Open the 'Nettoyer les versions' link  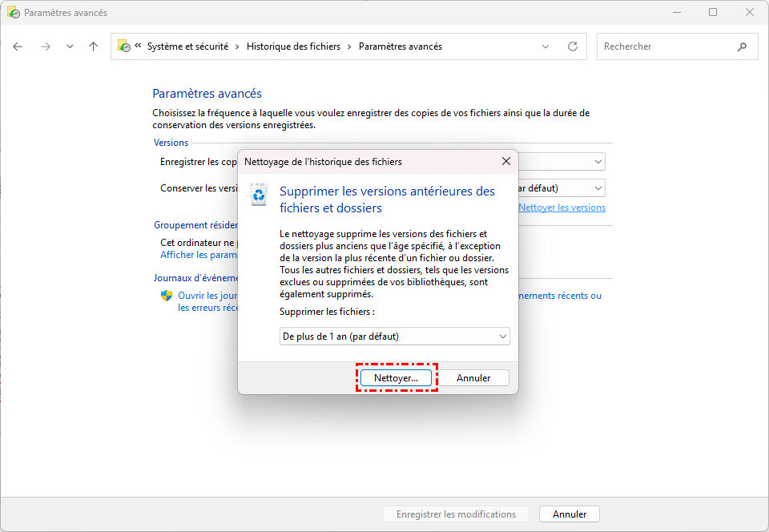(x=562, y=208)
